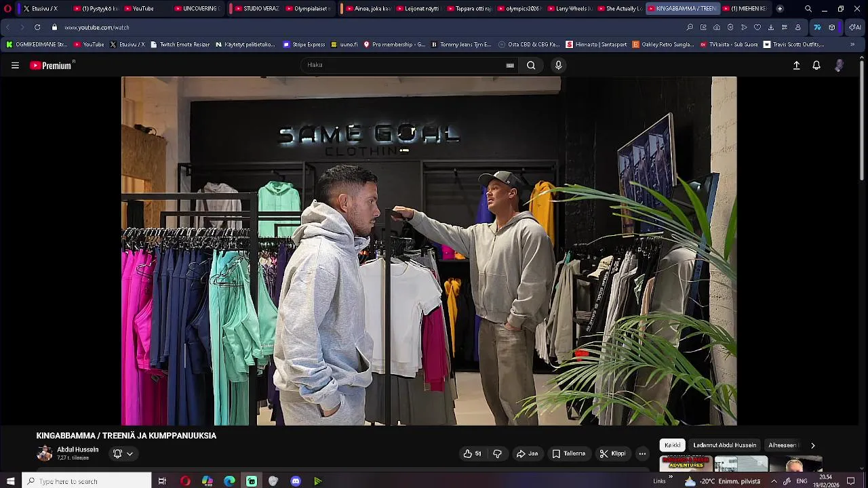Viewport: 868px width, 488px height.
Task: Open Opera tab search magnifier
Action: [808, 9]
